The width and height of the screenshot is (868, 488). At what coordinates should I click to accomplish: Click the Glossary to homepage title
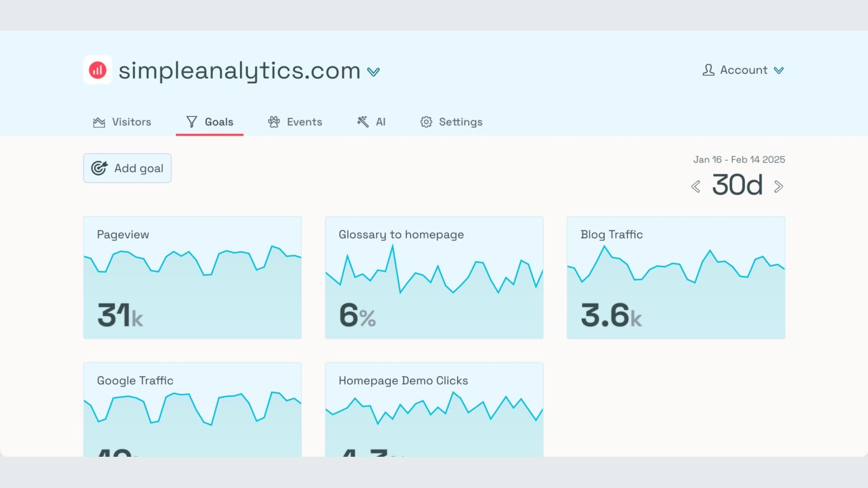[401, 235]
